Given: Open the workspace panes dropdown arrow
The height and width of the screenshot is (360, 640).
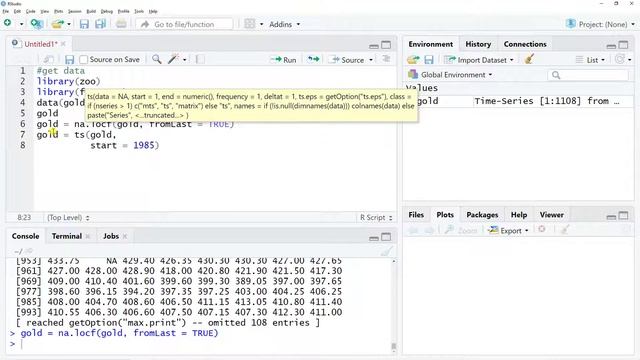Looking at the screenshot, I should 261,24.
